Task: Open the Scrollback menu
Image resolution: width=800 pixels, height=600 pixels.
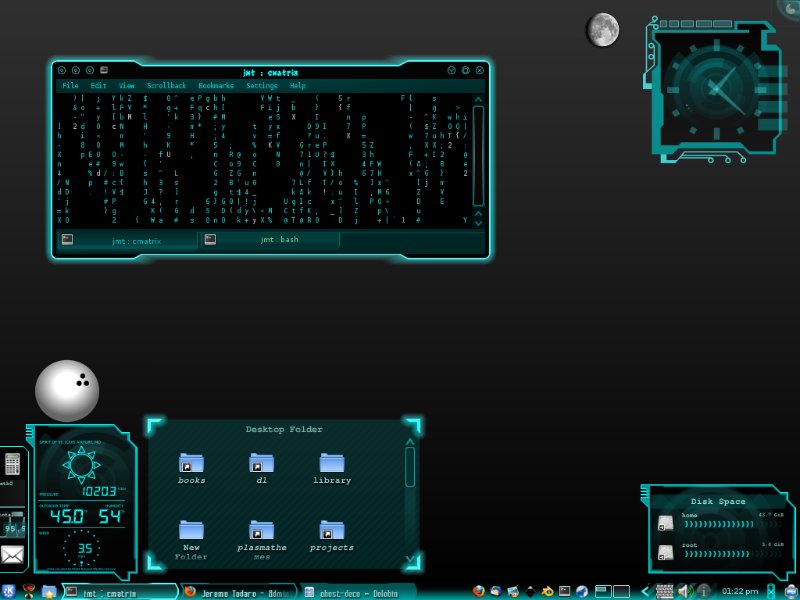Action: [x=166, y=86]
